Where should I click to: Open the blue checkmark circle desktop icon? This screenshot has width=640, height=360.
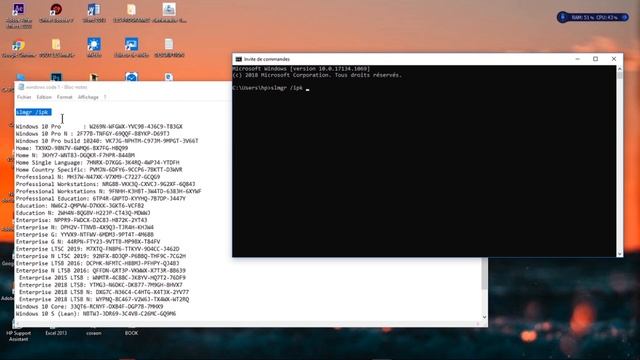point(131,77)
